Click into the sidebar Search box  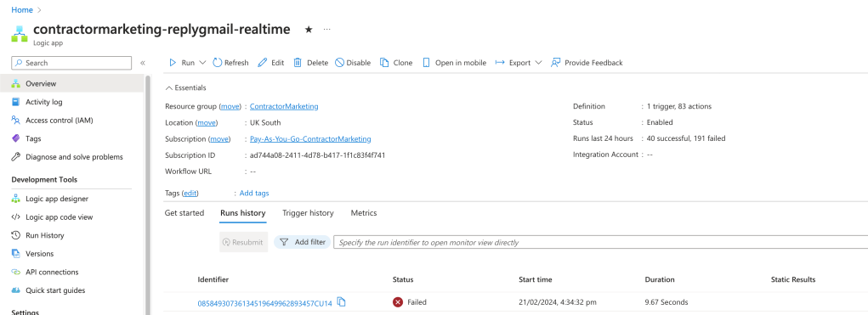[x=71, y=63]
